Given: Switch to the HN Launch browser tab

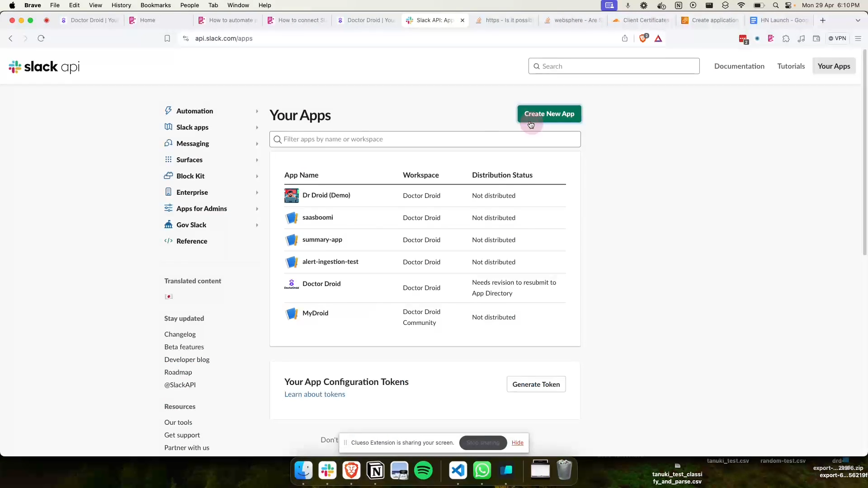Looking at the screenshot, I should click(x=780, y=20).
